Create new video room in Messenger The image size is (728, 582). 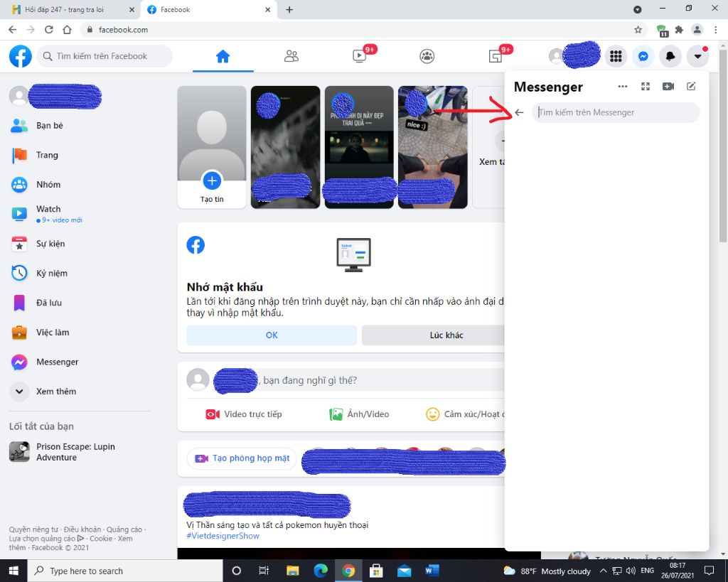(668, 86)
